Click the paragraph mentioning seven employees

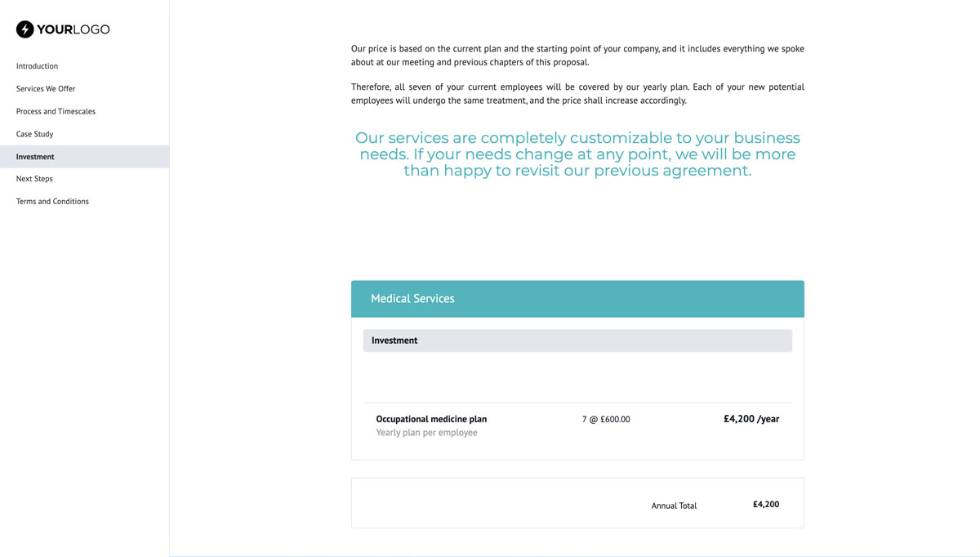(576, 93)
